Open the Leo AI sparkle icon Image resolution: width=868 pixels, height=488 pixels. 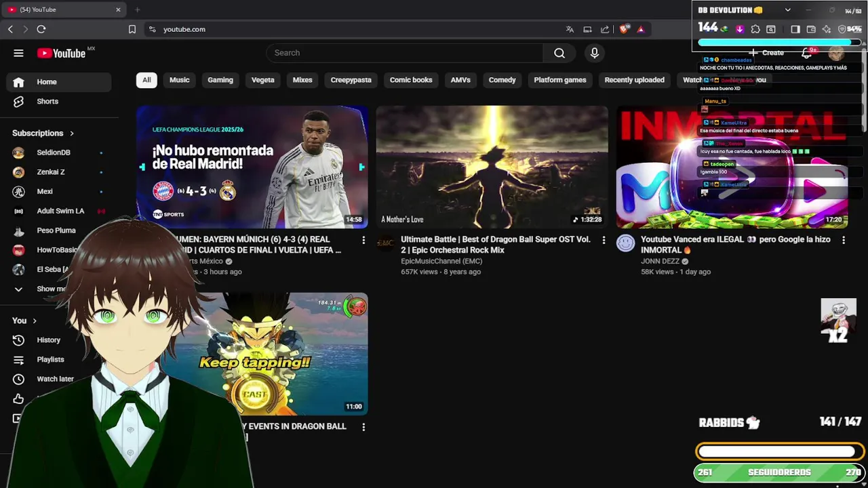pyautogui.click(x=826, y=29)
